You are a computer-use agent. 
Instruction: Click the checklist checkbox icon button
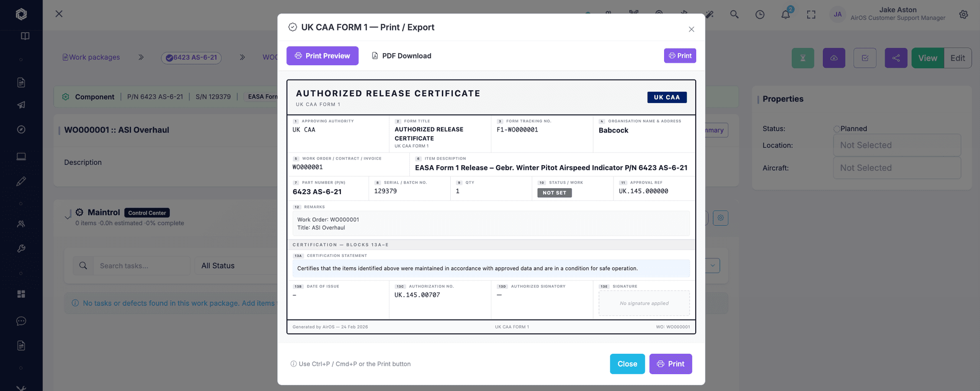pos(865,58)
